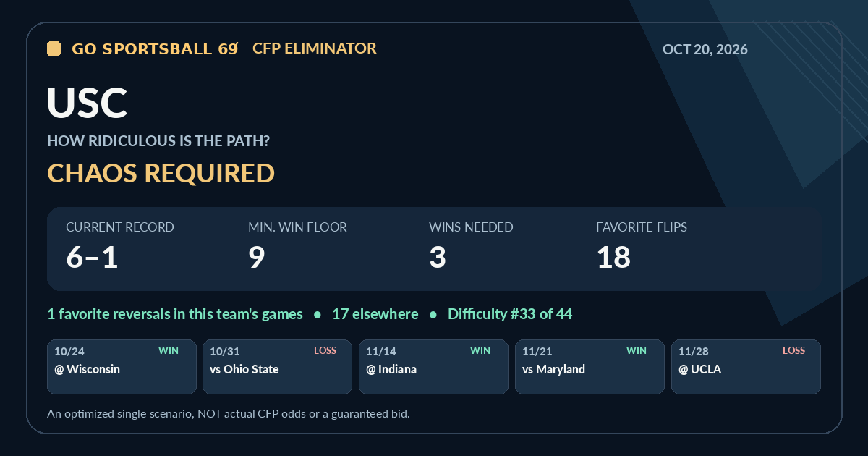Select the Favorite Flips 18 stat

pyautogui.click(x=642, y=246)
